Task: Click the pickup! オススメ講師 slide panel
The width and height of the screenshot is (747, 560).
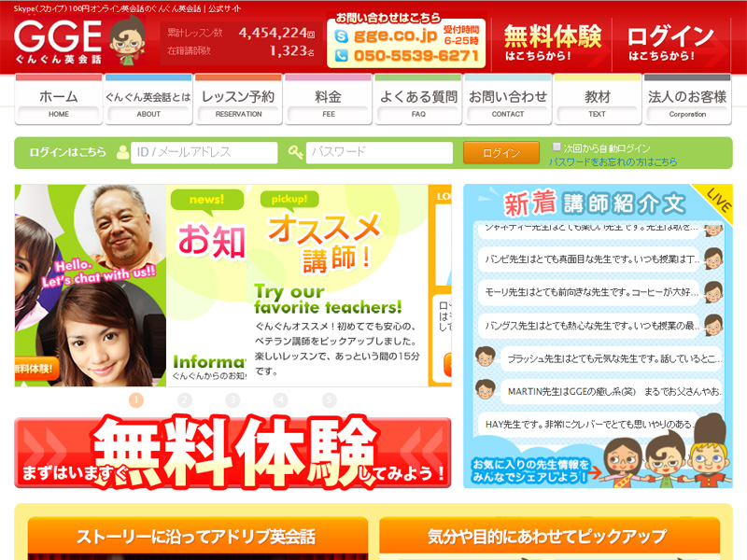Action: point(337,286)
